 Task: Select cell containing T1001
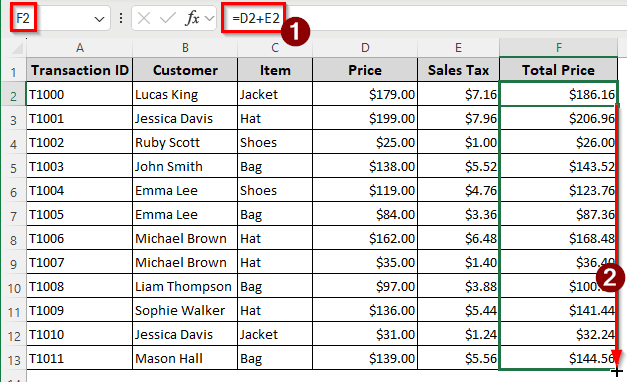[x=80, y=118]
